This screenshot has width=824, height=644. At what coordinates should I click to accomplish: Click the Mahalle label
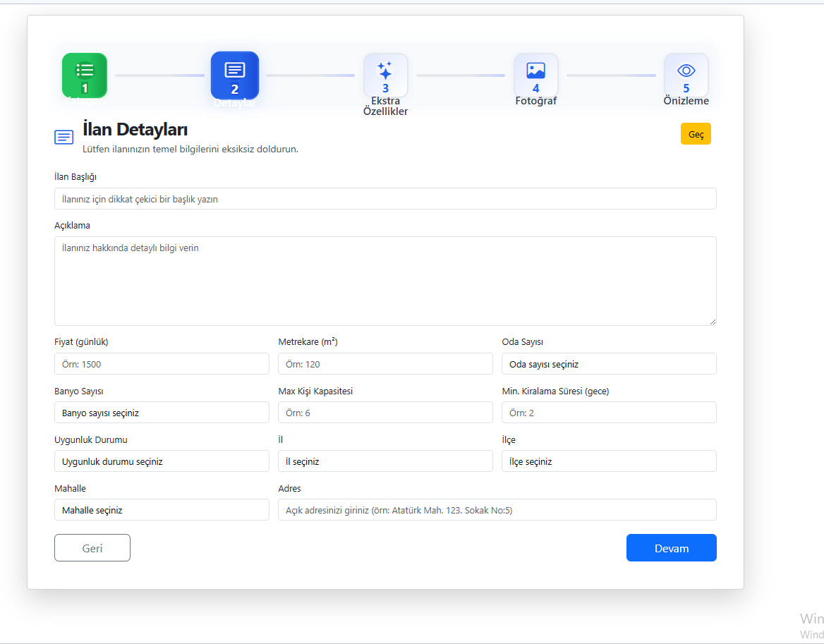tap(70, 489)
